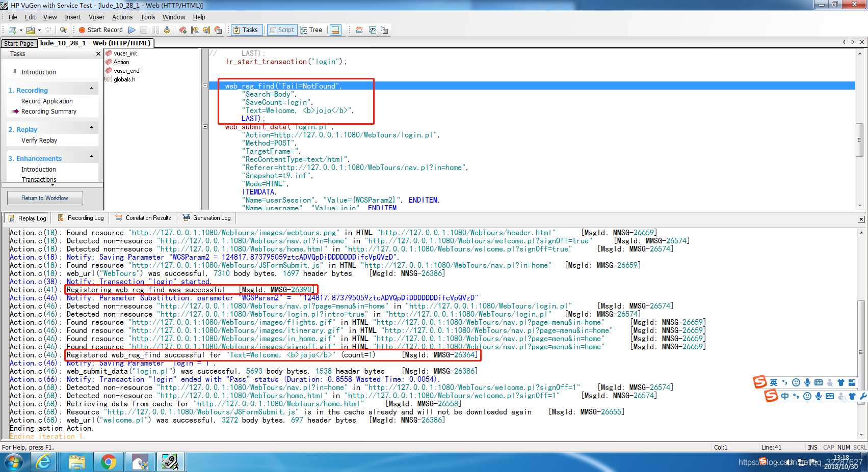Click the Compile script icon
Viewport: 868px width, 472px height.
coord(167,30)
